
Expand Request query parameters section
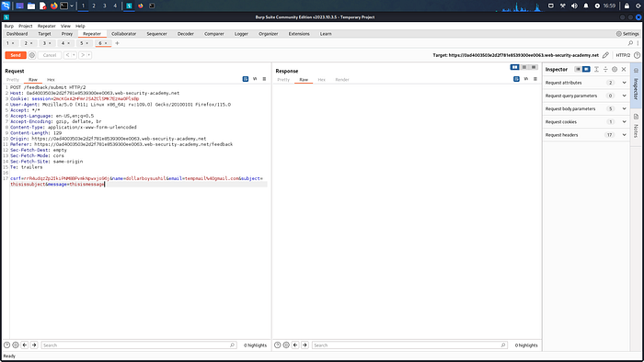coord(586,96)
